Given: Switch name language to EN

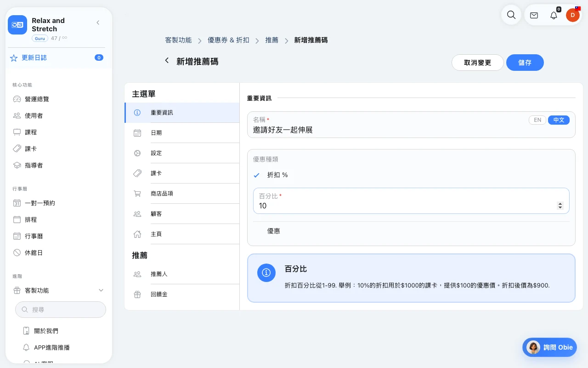Looking at the screenshot, I should point(537,120).
